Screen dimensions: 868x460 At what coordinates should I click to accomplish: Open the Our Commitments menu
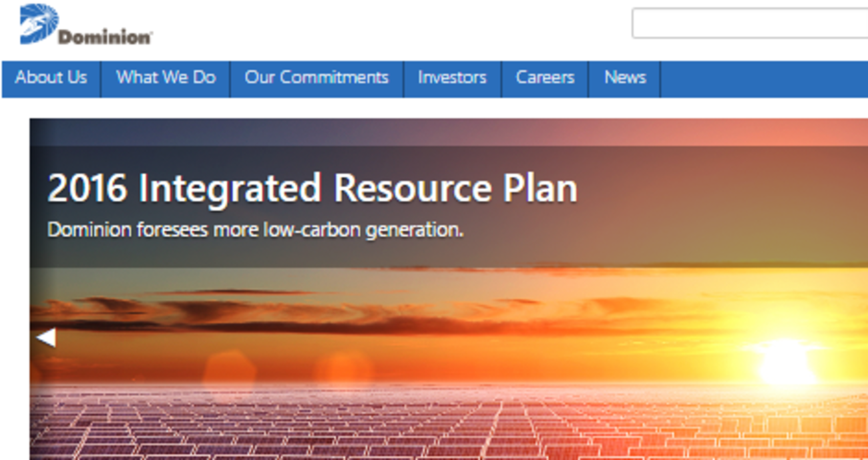coord(316,78)
